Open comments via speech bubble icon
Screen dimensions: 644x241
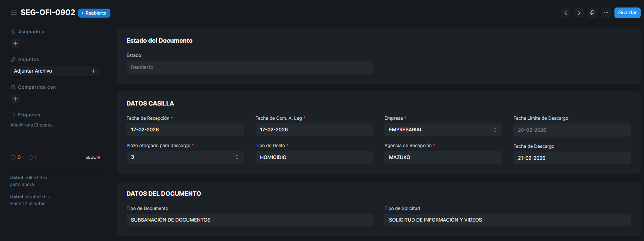(30, 158)
